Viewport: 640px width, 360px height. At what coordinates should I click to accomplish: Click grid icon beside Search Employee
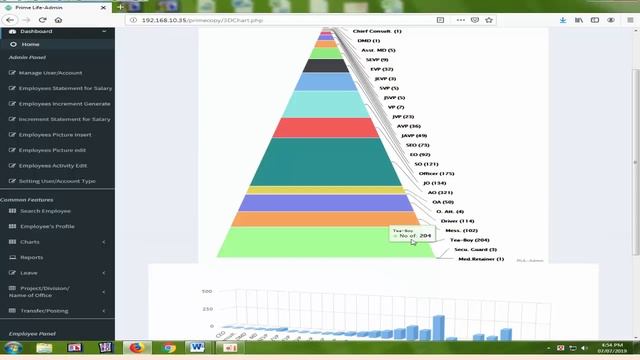tap(13, 211)
